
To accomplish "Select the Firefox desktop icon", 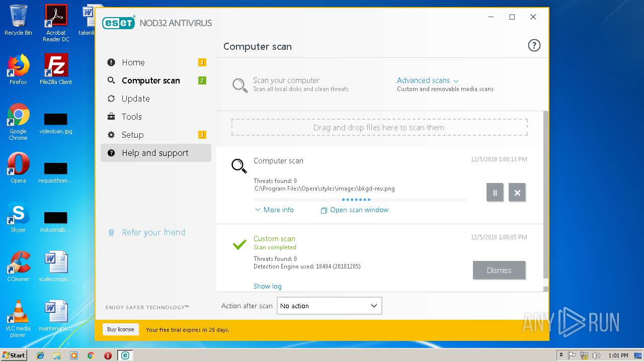I will [x=18, y=69].
